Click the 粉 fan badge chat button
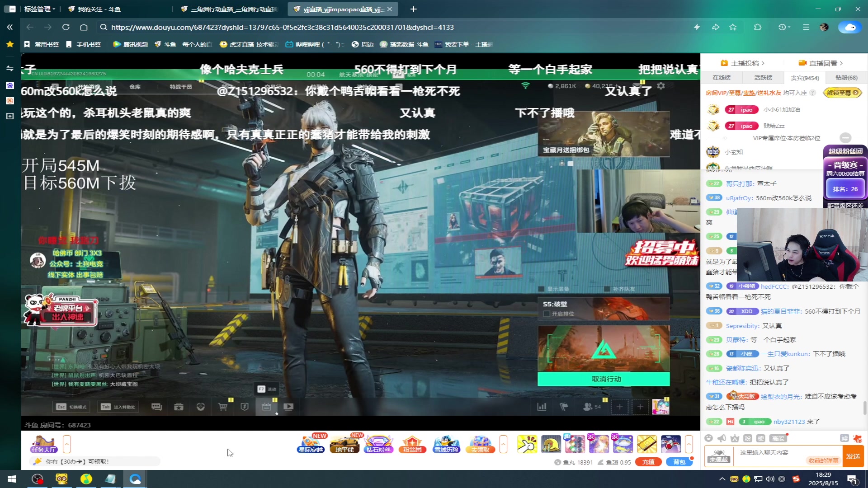This screenshot has width=868, height=488. [x=748, y=438]
